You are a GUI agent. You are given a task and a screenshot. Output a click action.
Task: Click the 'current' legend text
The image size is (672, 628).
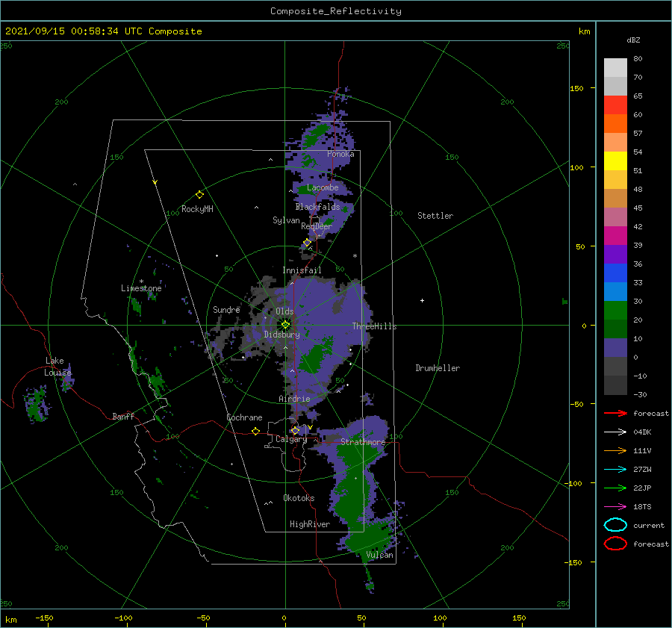coord(648,525)
